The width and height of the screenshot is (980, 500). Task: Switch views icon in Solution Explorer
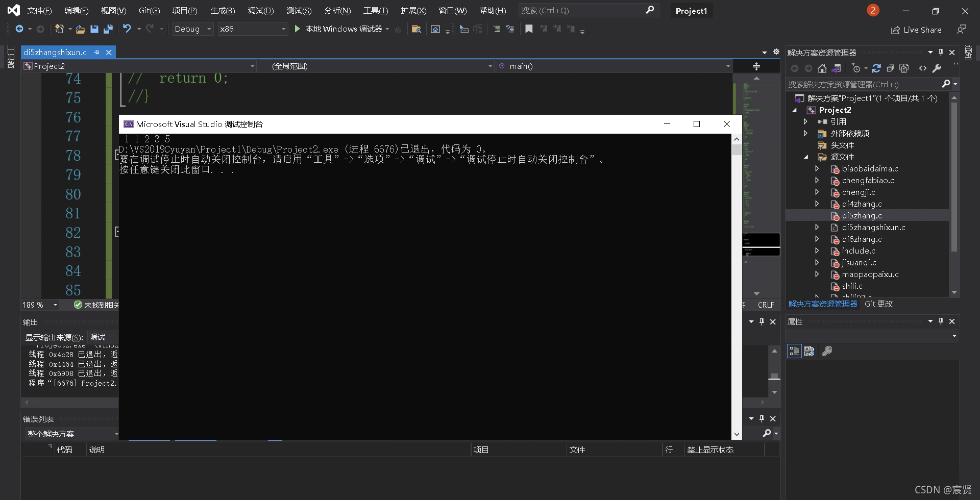836,68
